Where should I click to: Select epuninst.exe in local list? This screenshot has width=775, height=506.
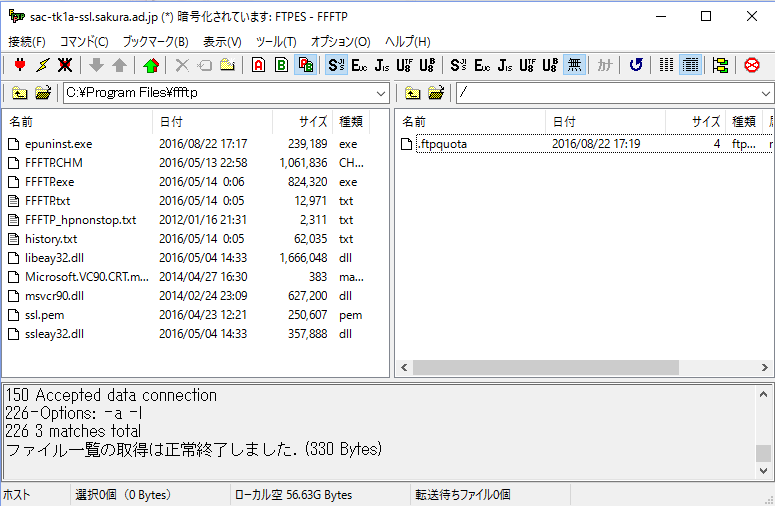coord(58,144)
